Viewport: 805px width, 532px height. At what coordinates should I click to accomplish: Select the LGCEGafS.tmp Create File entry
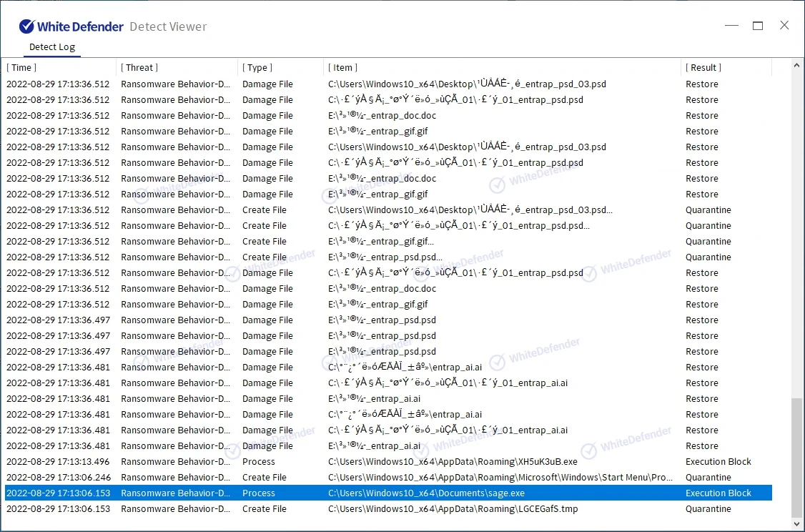453,509
